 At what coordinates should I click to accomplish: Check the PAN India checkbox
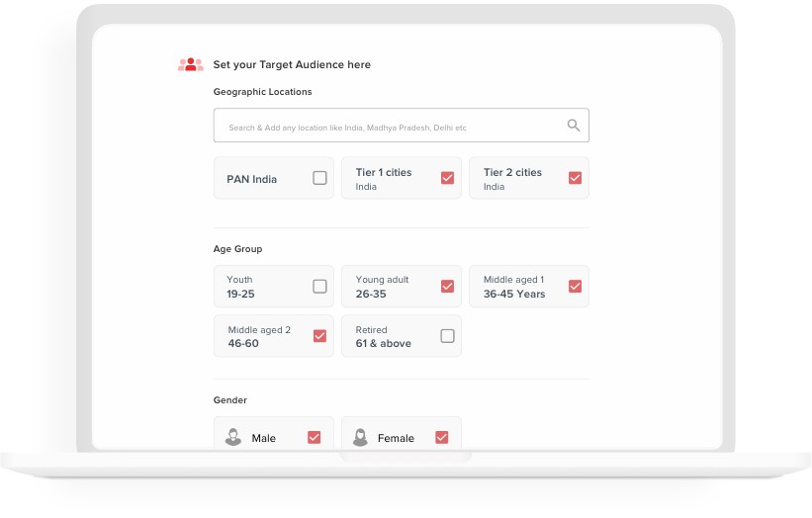pyautogui.click(x=320, y=178)
